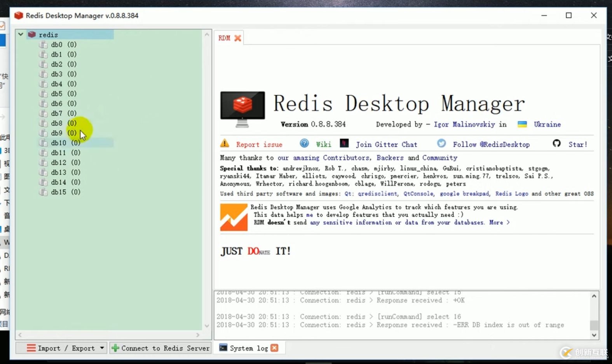The width and height of the screenshot is (612, 364).
Task: Click the Google Analytics orange icon
Action: click(234, 217)
